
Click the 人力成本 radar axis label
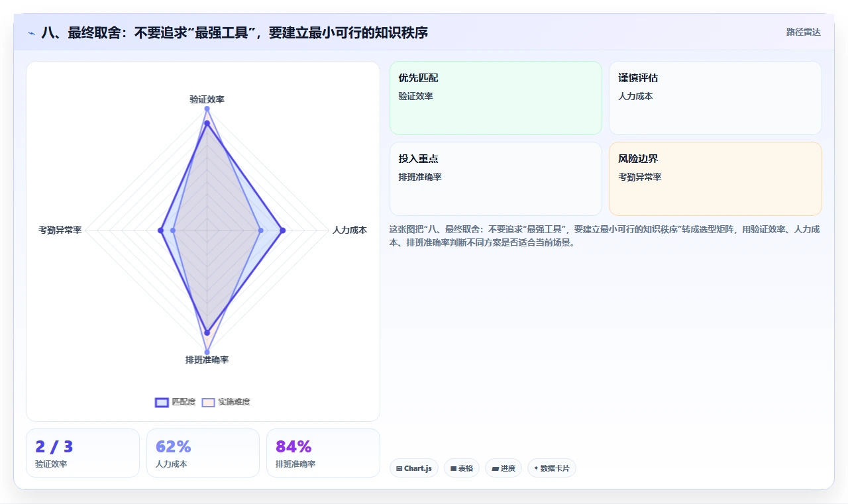click(x=349, y=230)
